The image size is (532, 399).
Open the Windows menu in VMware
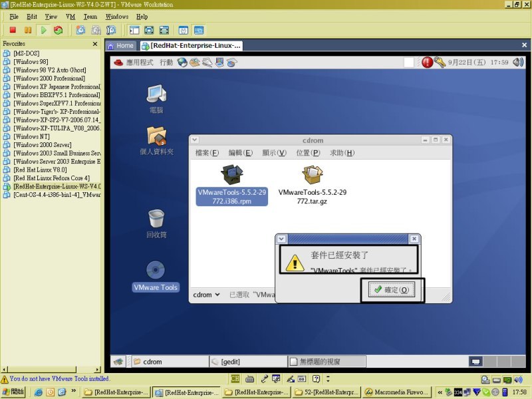[117, 16]
